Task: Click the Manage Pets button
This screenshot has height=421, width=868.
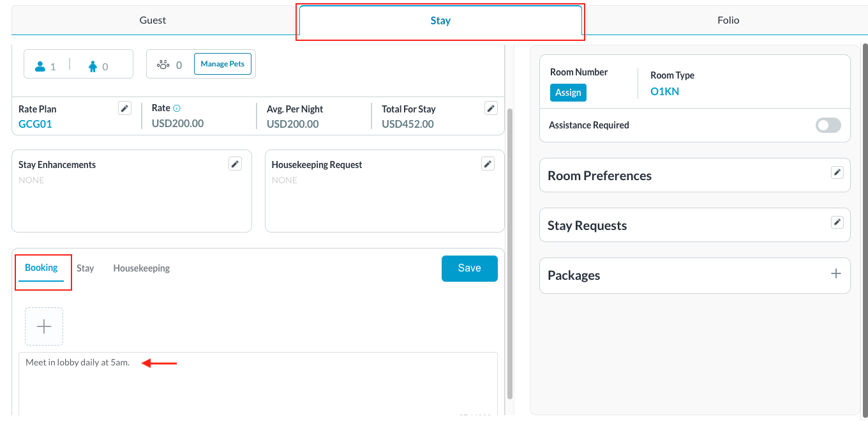Action: pos(223,64)
